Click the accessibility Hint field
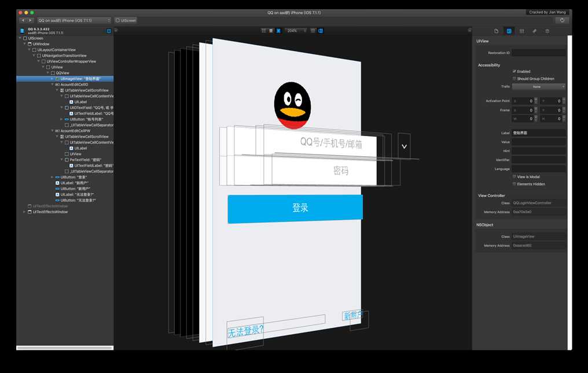The width and height of the screenshot is (588, 373). pos(538,151)
